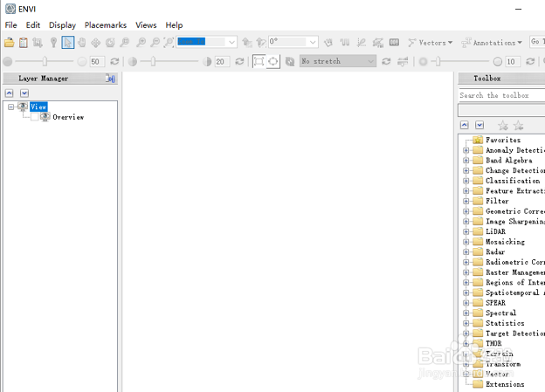
Task: Select the Mosaicking folder
Action: pyautogui.click(x=499, y=242)
